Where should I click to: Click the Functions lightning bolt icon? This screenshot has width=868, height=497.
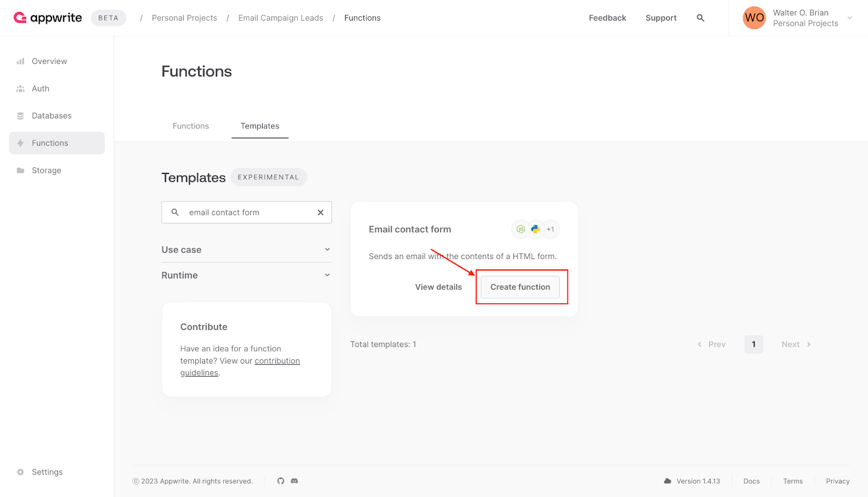[21, 143]
